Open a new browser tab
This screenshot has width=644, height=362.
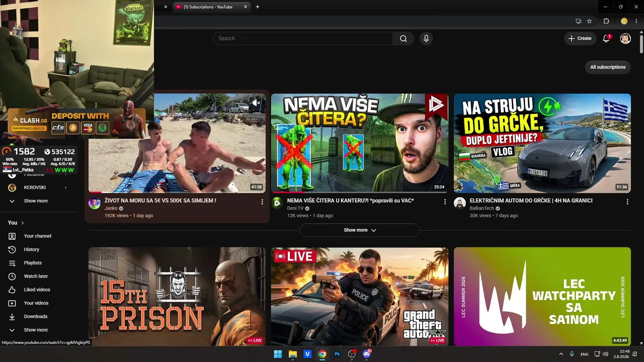[258, 7]
